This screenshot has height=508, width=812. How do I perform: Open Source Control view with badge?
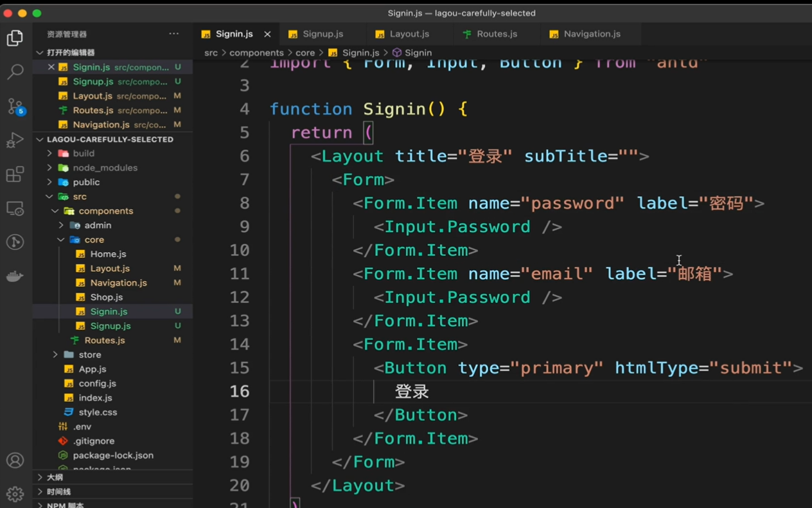tap(15, 106)
